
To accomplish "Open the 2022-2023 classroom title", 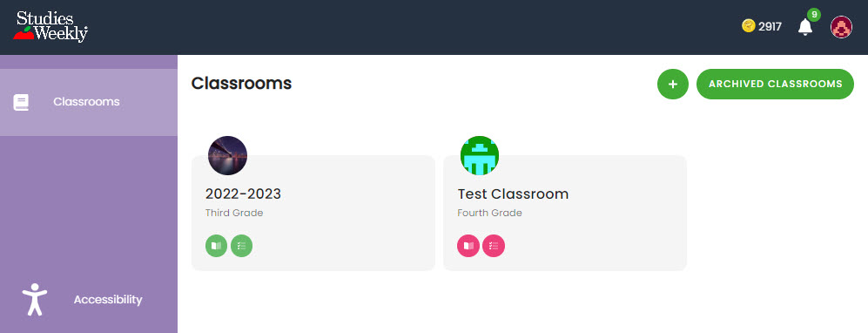I will coord(243,194).
